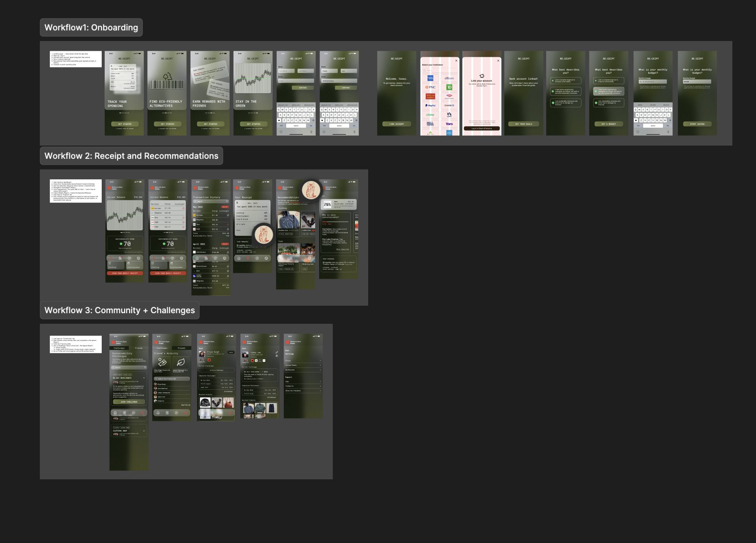Viewport: 756px width, 543px height.
Task: Click GET STARTED on Track Your Spending screen
Action: point(124,124)
